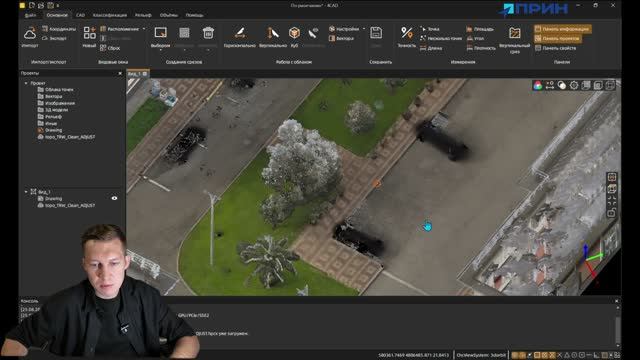This screenshot has width=640, height=360.
Task: Reset view windows with Сброс
Action: 110,48
